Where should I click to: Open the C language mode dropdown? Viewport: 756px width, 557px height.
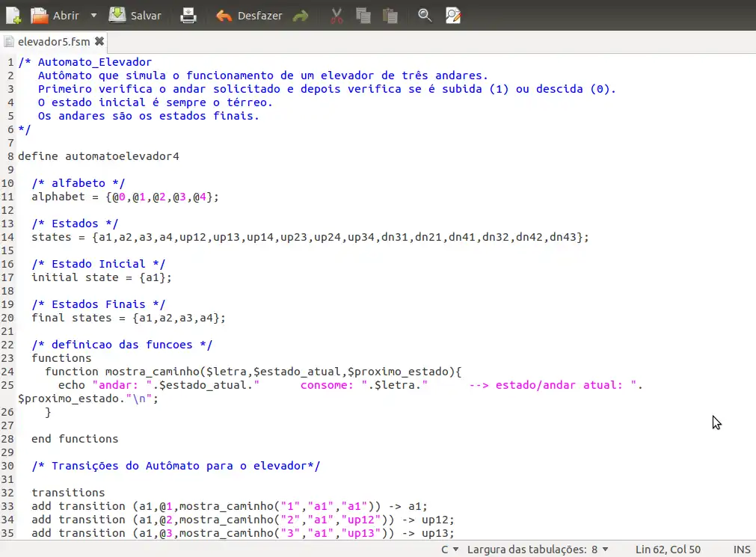coord(450,550)
